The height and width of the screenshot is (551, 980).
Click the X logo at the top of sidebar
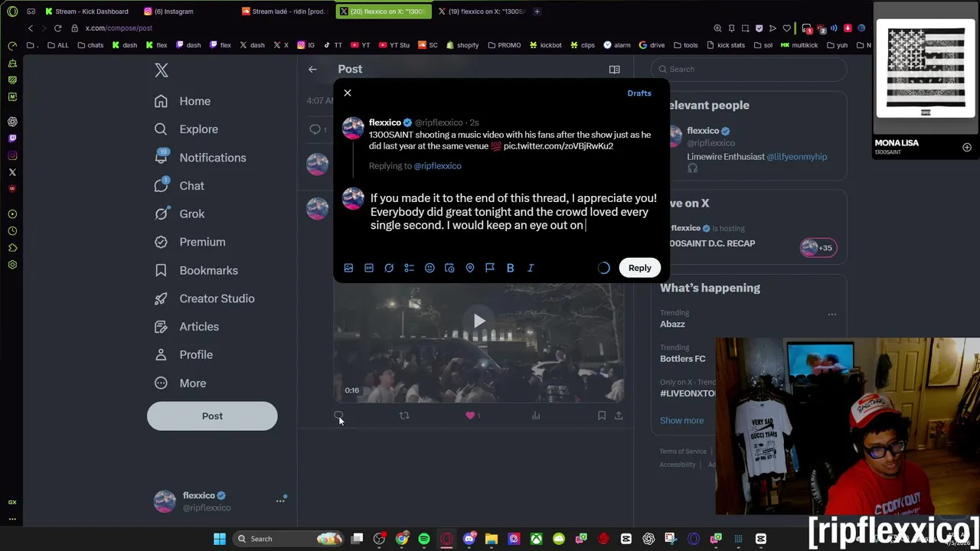click(162, 70)
